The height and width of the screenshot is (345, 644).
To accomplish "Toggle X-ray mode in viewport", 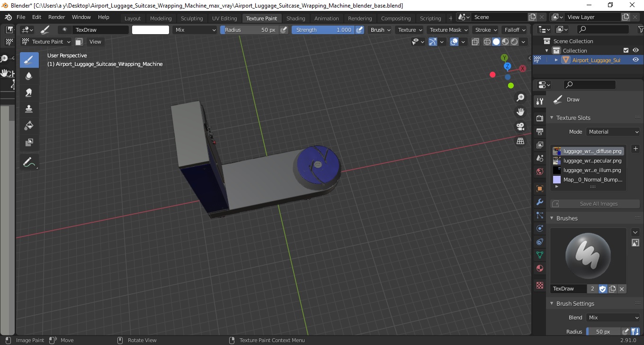I will [x=475, y=42].
